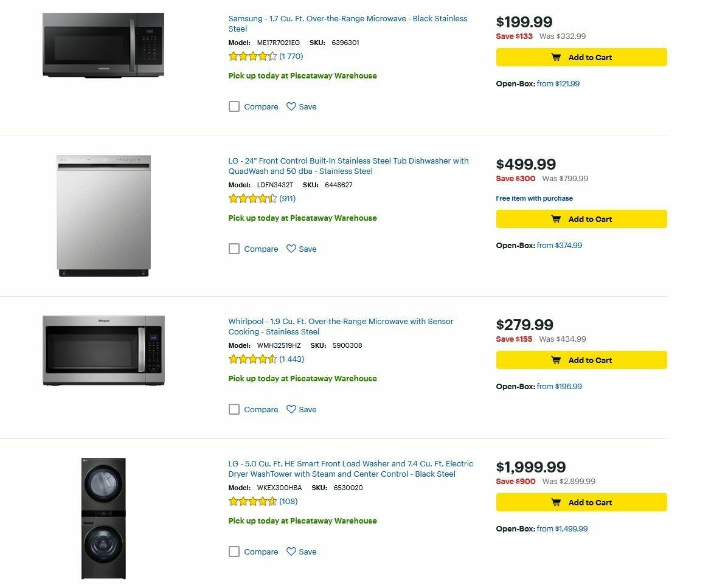The image size is (728, 588).
Task: Click Pick up today link for the Whirlpool microwave
Action: coord(302,378)
